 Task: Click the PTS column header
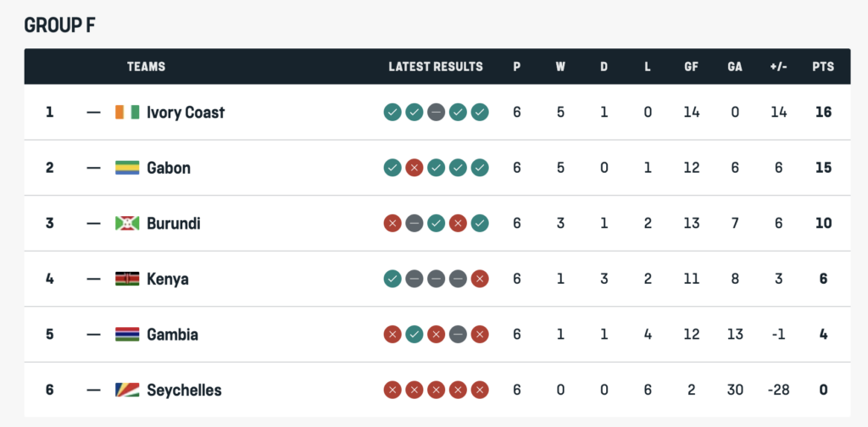822,67
